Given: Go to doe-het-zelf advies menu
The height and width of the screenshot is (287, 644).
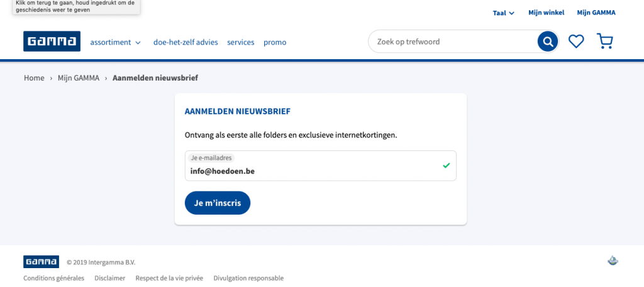Looking at the screenshot, I should coord(186,42).
